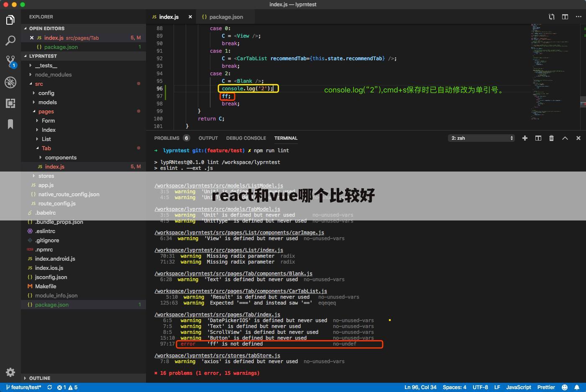Viewport: 586px width, 392px height.
Task: Open the DEBUG CONSOLE panel tab
Action: (x=246, y=138)
